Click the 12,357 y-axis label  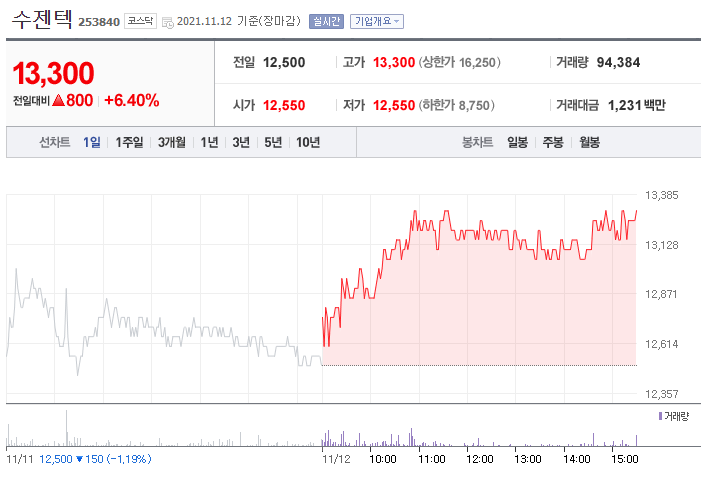tap(662, 394)
